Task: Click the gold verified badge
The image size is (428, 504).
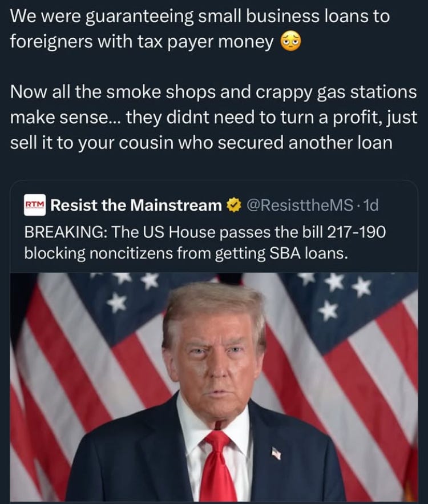Action: (x=234, y=205)
